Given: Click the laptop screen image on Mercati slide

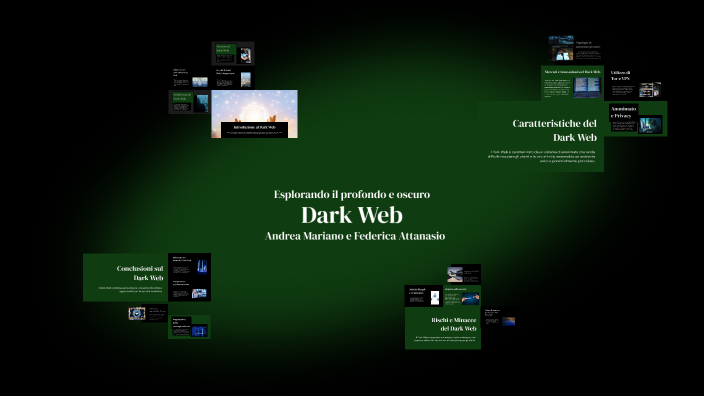Looking at the screenshot, I should [587, 87].
